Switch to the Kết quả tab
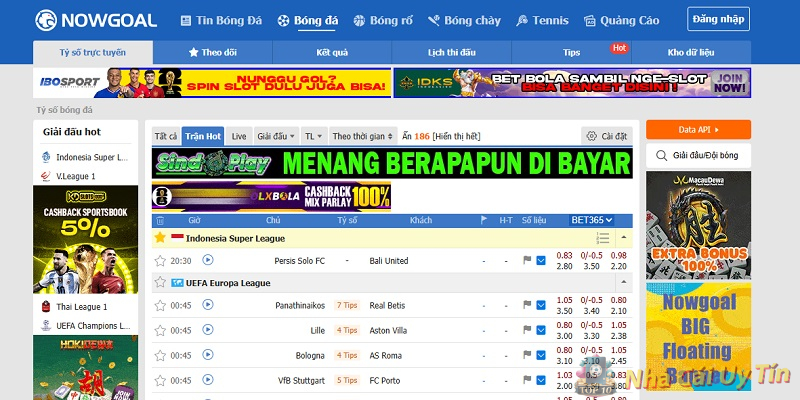The height and width of the screenshot is (400, 800). point(331,52)
